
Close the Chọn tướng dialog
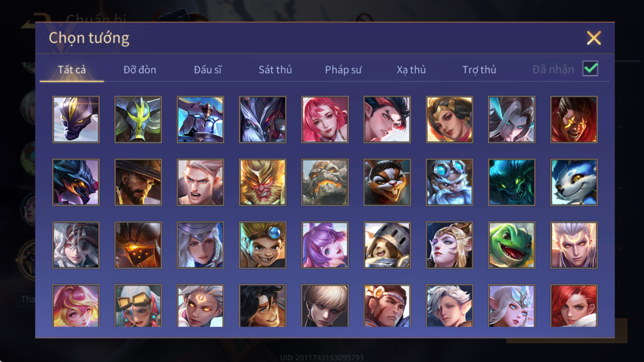pos(594,38)
